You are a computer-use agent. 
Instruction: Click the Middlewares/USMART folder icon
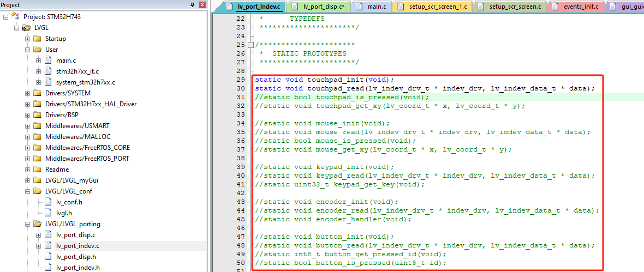[x=37, y=125]
